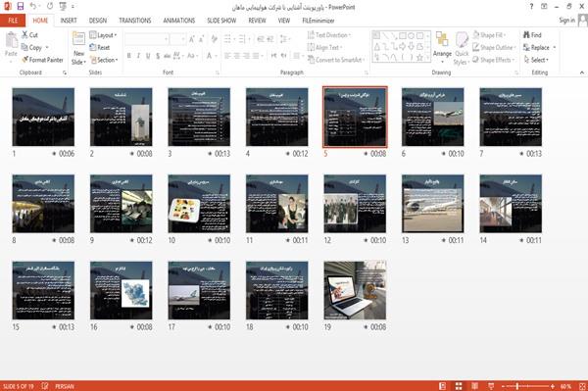Switch to Normal view in status bar
Image resolution: width=588 pixels, height=391 pixels.
[x=443, y=386]
